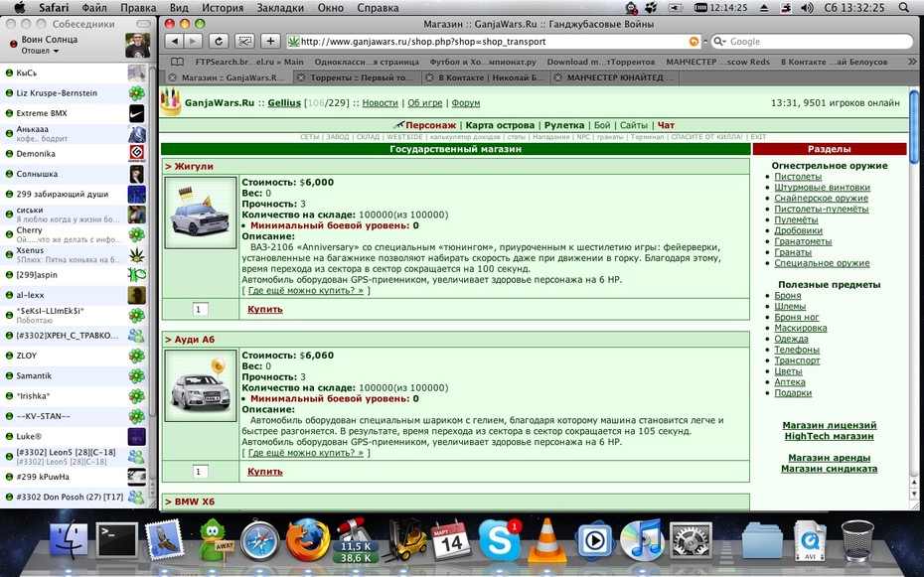Select contact Liz Kruspe-Bernstein in Adium

pos(76,93)
